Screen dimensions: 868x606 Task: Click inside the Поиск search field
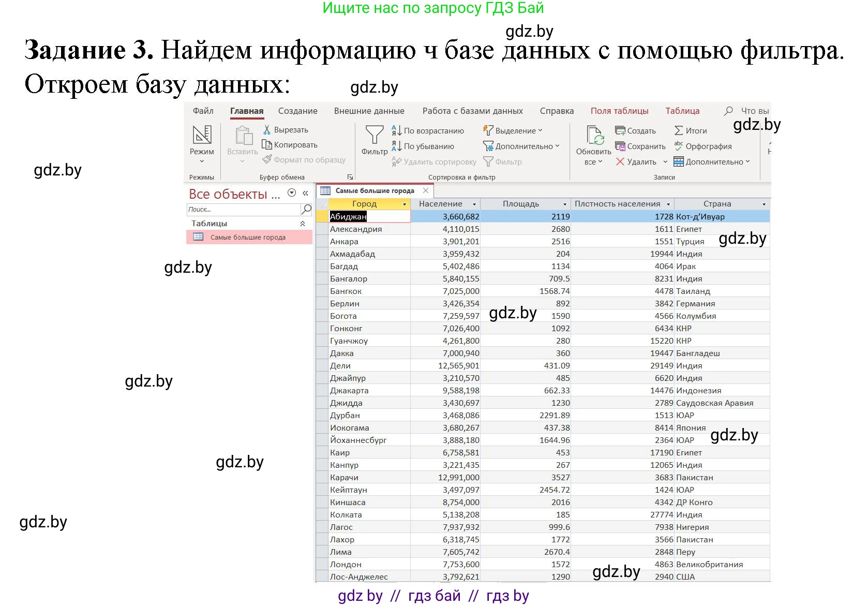click(243, 209)
